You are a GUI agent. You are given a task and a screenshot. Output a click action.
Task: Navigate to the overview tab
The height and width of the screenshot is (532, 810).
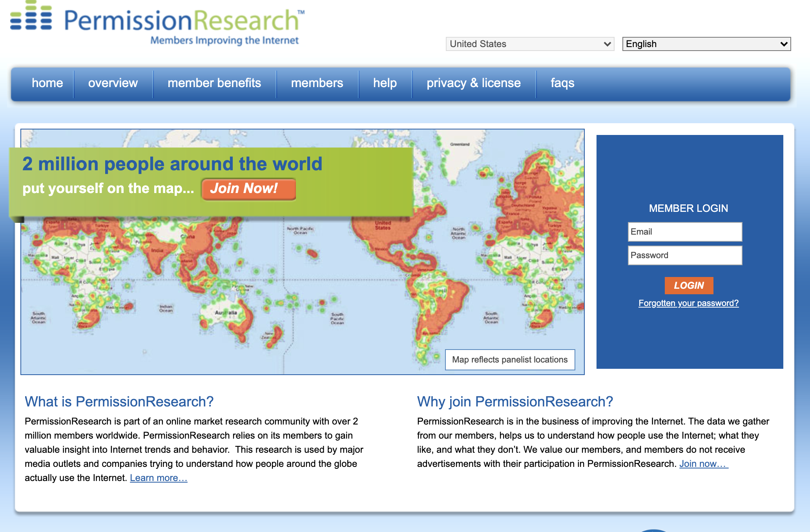(113, 83)
